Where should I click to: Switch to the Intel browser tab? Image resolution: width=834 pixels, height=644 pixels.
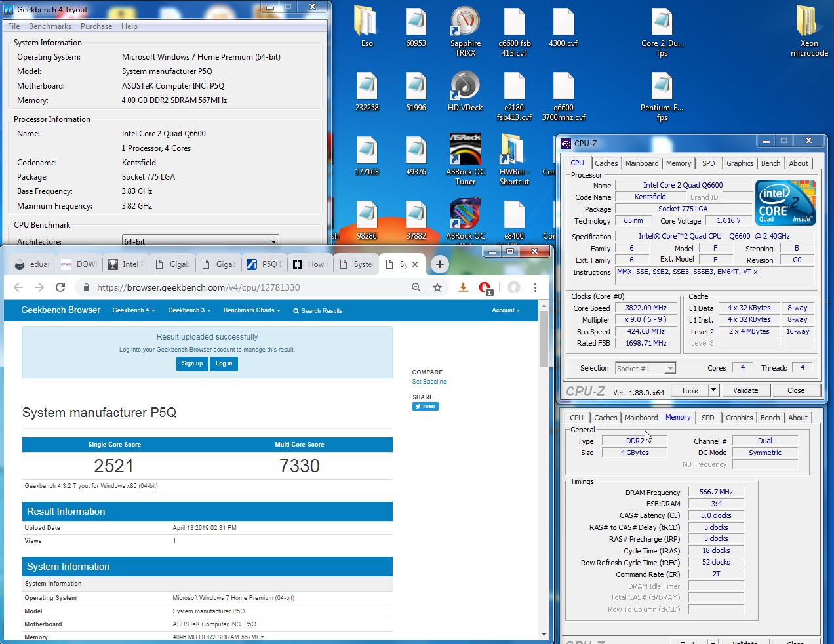coord(125,264)
